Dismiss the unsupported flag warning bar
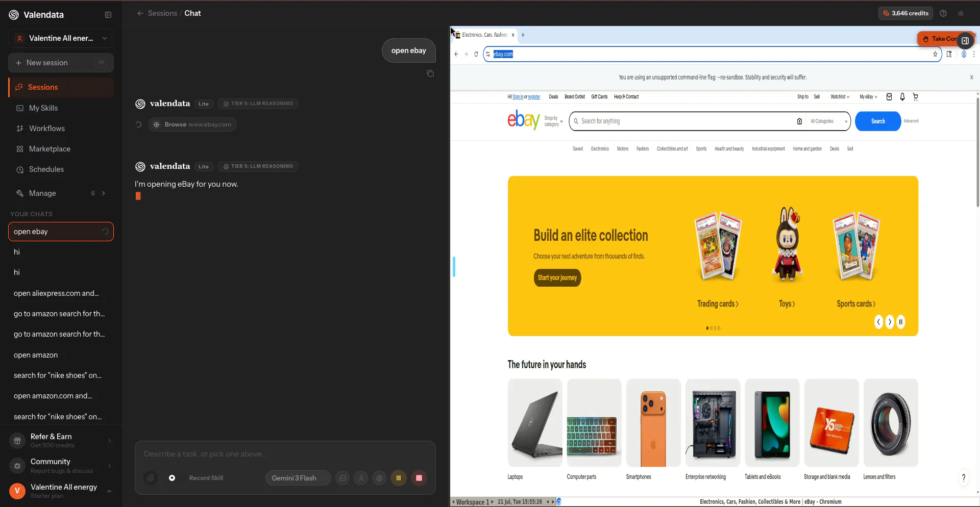 coord(971,78)
